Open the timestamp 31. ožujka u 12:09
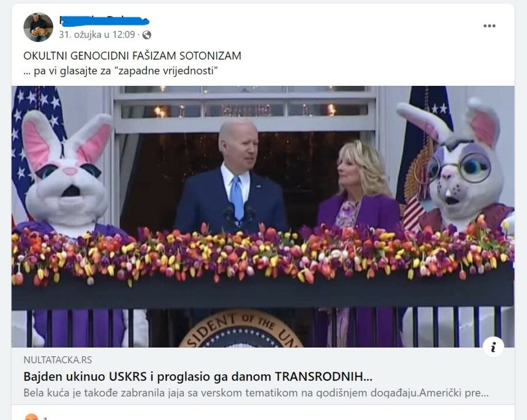Screen dimensions: 527x420 [x=97, y=34]
